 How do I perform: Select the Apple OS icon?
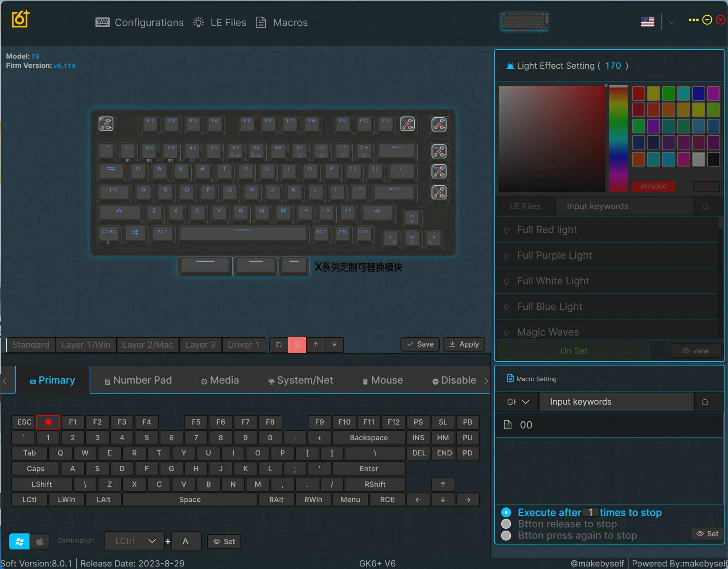point(40,541)
